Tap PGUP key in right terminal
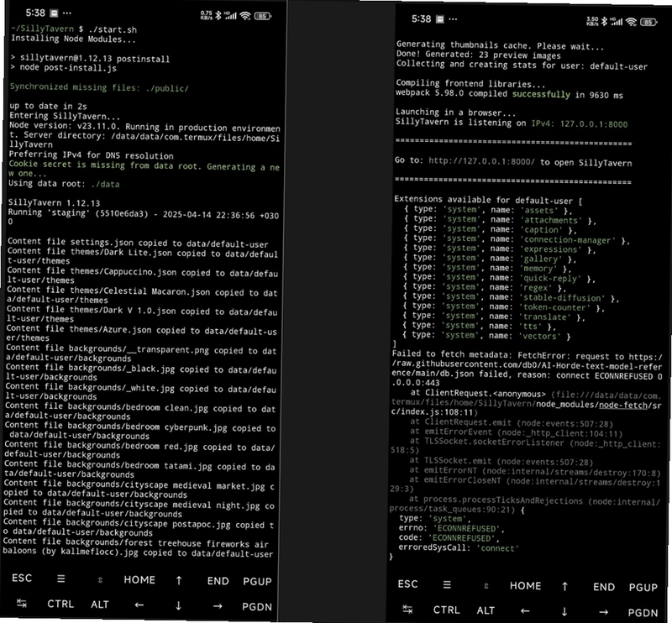This screenshot has width=672, height=623. (x=643, y=588)
